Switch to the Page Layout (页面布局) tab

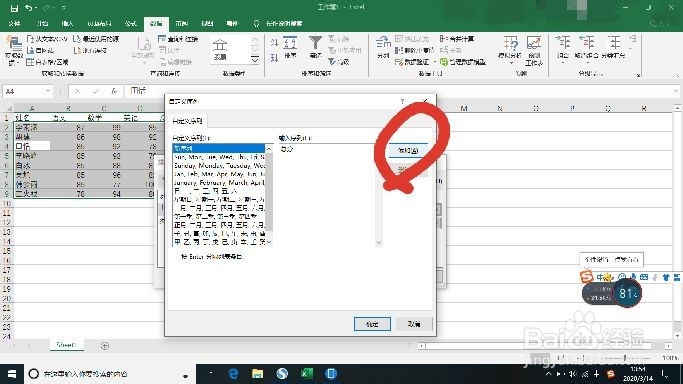click(99, 24)
